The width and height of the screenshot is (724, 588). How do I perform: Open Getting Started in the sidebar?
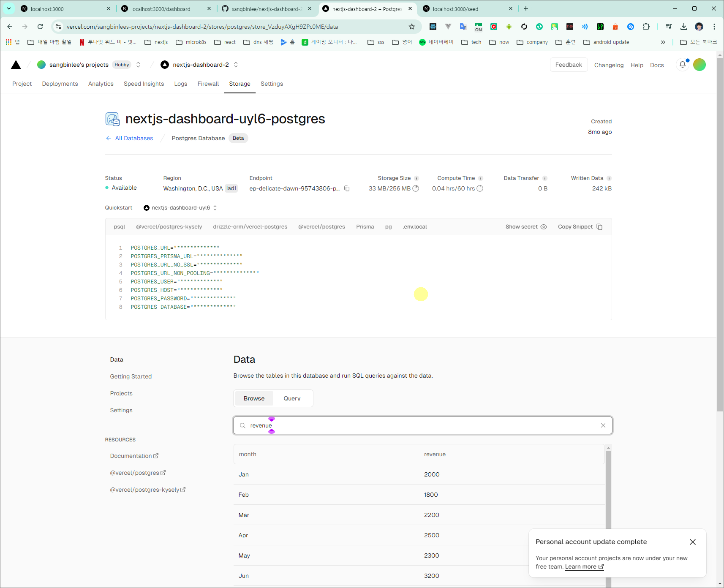coord(131,376)
